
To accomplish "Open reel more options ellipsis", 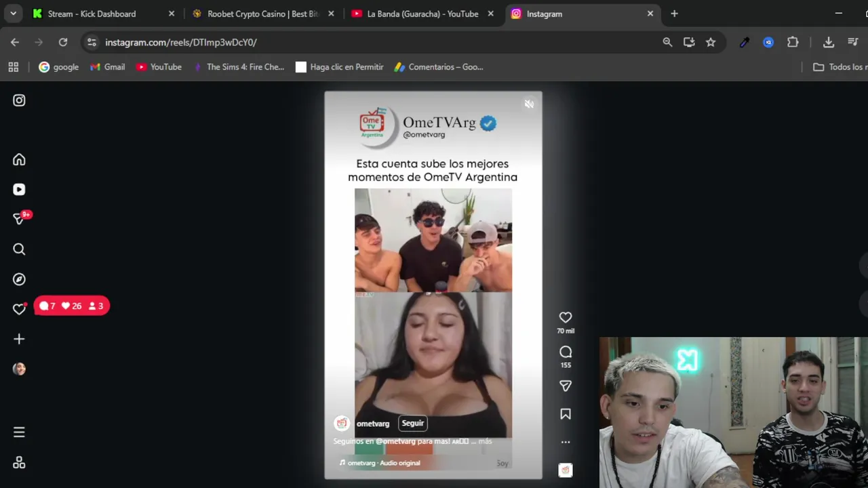I will pos(566,442).
